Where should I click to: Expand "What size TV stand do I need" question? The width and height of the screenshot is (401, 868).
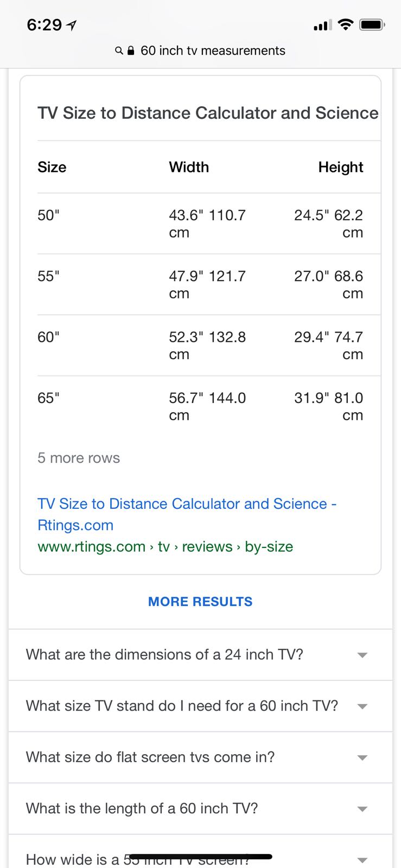point(362,706)
